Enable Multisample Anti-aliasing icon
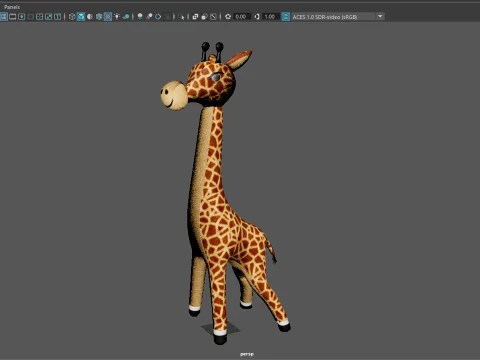 coord(158,16)
